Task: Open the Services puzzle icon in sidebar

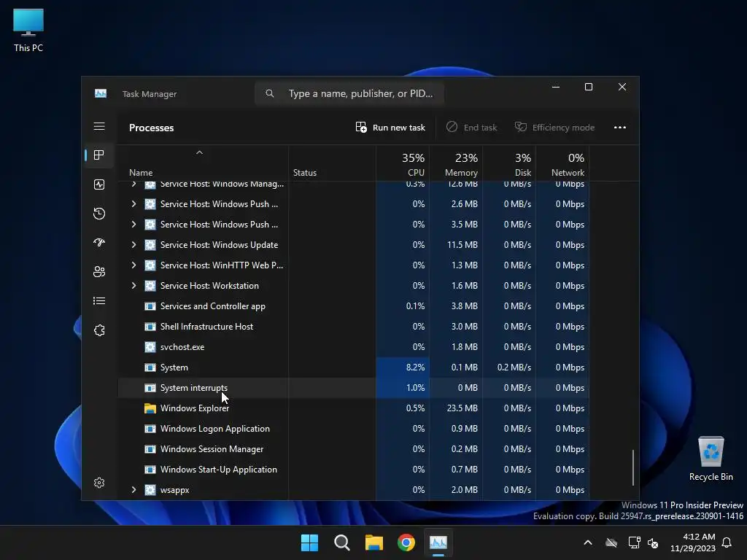Action: (99, 330)
